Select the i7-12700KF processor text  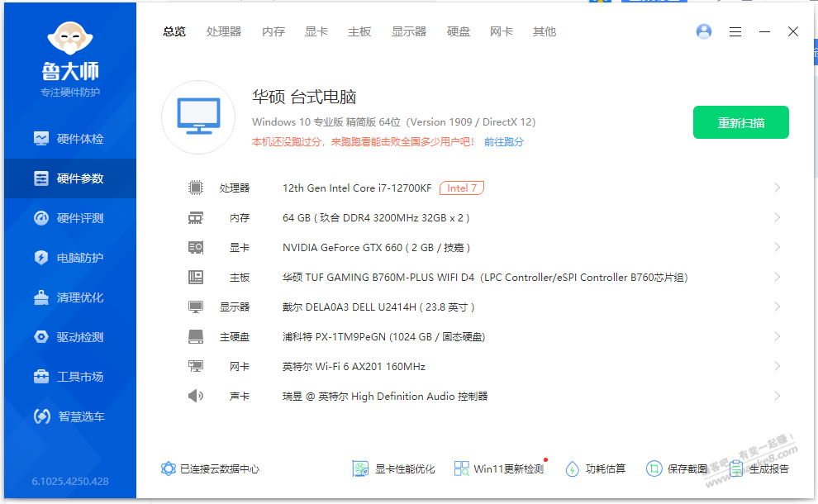[x=357, y=188]
